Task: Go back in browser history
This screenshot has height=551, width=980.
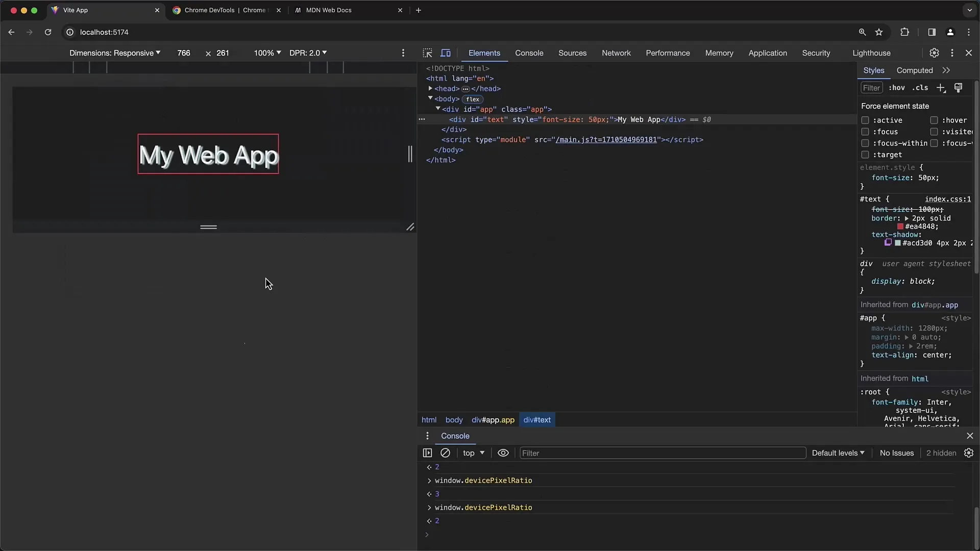Action: pos(11,32)
